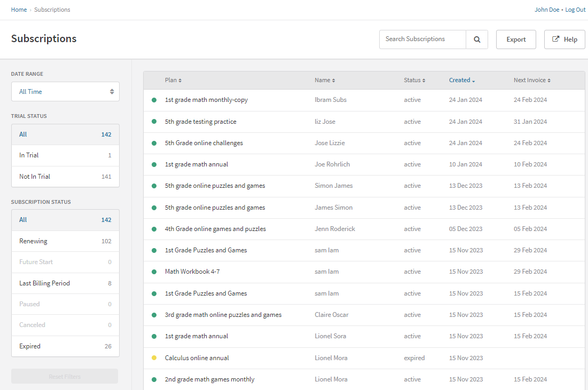Select the Subscriptions breadcrumb item
588x390 pixels.
tap(52, 9)
